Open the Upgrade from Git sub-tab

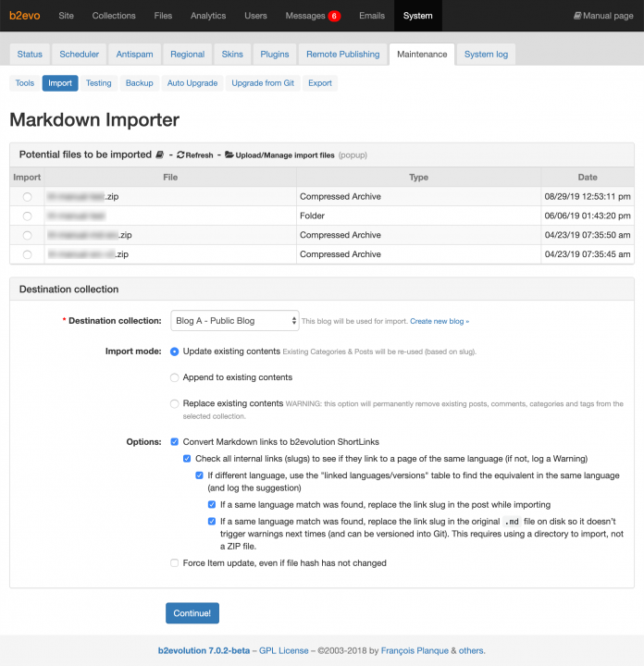263,83
